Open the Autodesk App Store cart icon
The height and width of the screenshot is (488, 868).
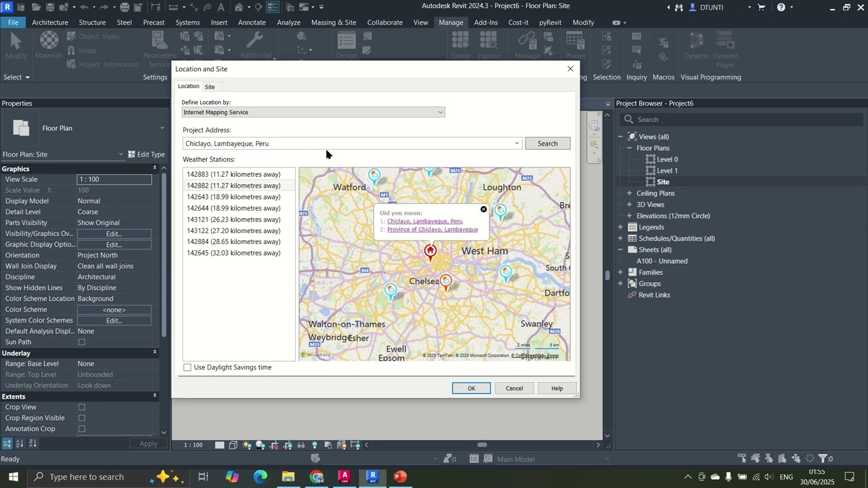tap(762, 7)
